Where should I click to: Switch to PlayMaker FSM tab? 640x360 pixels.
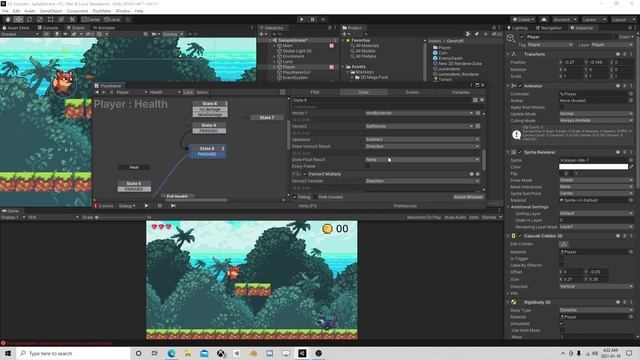pyautogui.click(x=315, y=92)
